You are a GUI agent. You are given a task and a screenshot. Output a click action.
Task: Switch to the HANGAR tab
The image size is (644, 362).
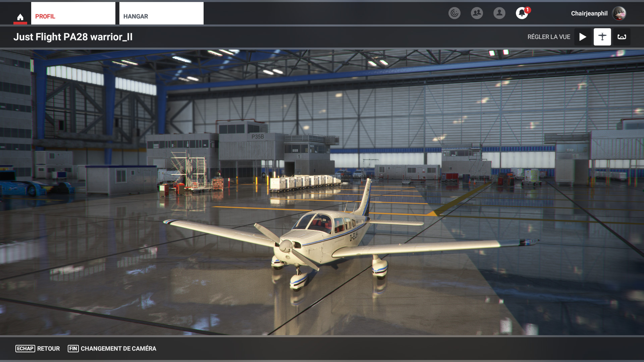(161, 13)
